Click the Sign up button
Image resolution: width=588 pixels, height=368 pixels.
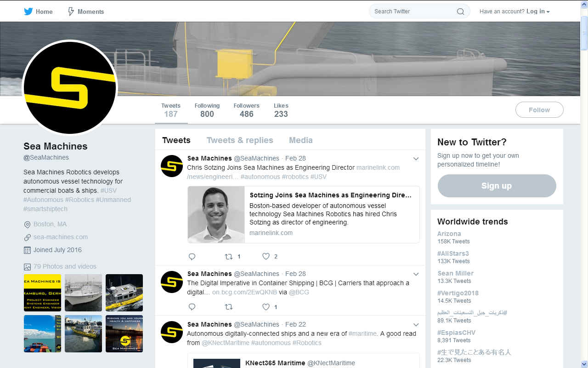[x=497, y=186]
